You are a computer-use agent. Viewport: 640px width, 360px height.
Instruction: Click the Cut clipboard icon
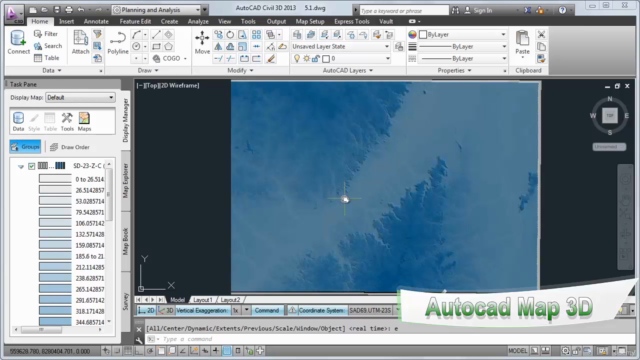coord(541,35)
